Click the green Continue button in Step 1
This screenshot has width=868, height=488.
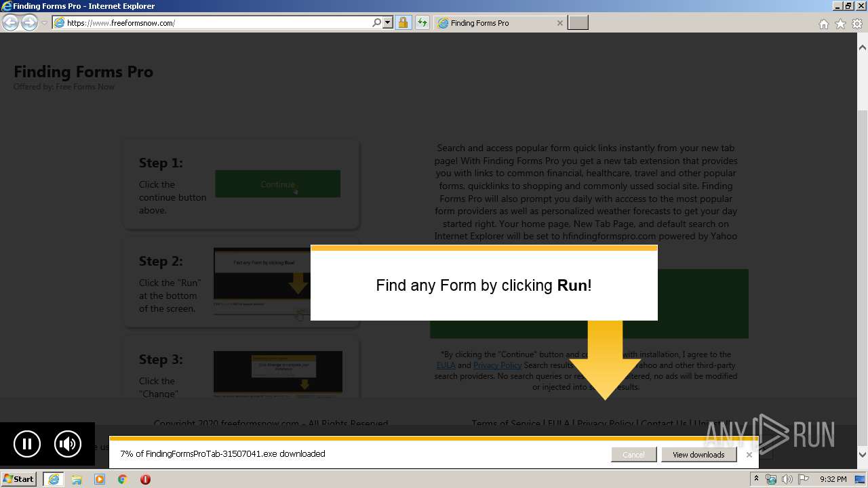pyautogui.click(x=277, y=184)
